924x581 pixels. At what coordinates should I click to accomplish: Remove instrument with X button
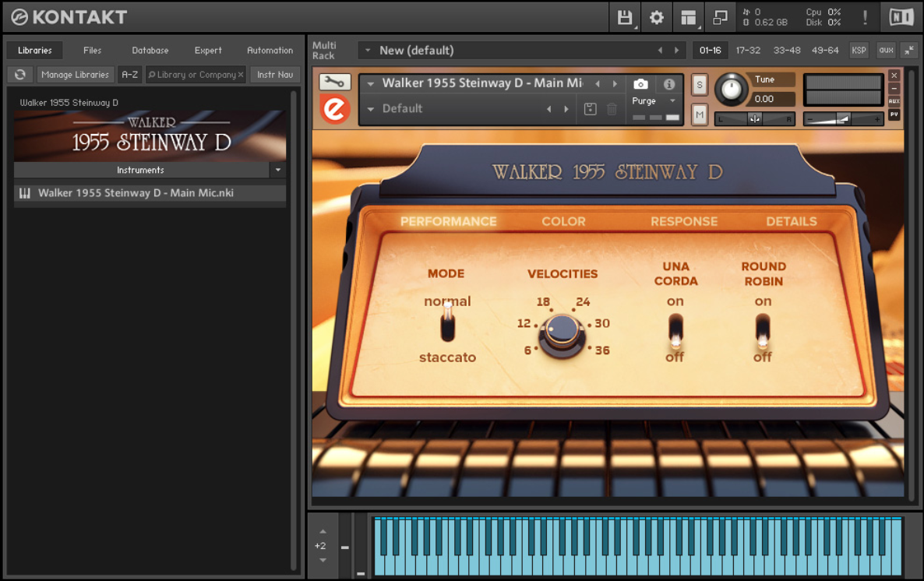tap(894, 76)
